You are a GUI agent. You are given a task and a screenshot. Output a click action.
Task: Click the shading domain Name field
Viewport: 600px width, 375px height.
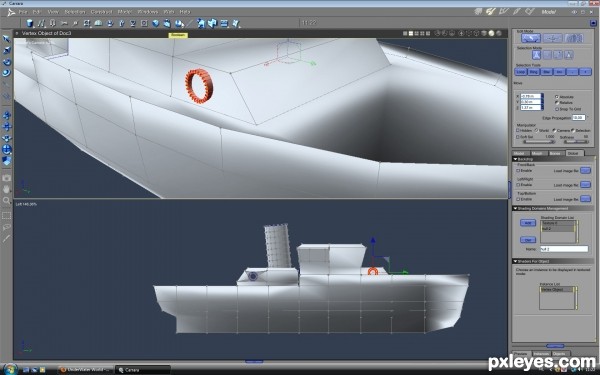564,249
